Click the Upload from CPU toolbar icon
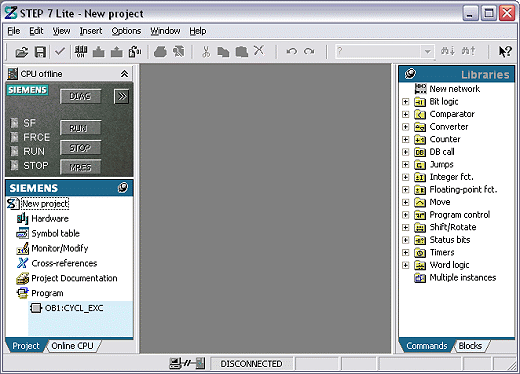The image size is (520, 374). click(117, 52)
